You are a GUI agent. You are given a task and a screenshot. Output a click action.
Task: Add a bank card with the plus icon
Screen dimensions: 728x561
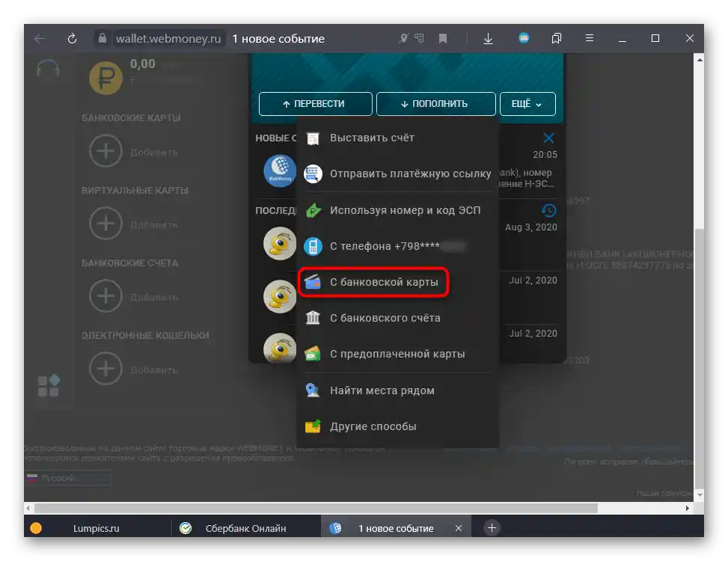[105, 151]
